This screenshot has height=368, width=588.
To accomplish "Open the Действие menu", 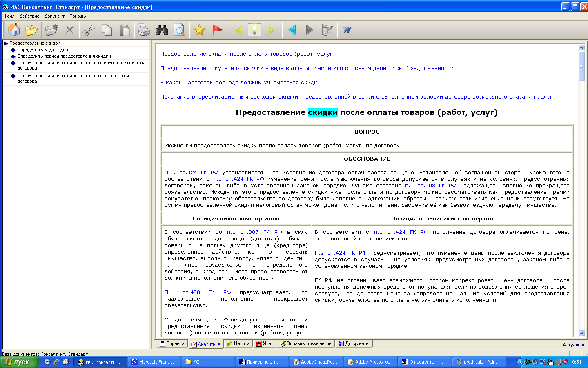I will pos(29,16).
